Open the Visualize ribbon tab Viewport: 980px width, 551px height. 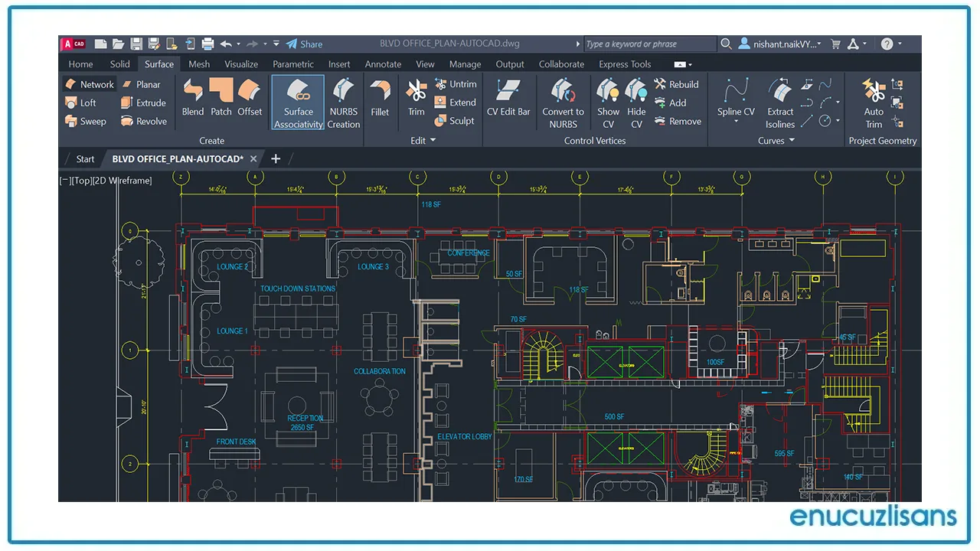tap(241, 64)
